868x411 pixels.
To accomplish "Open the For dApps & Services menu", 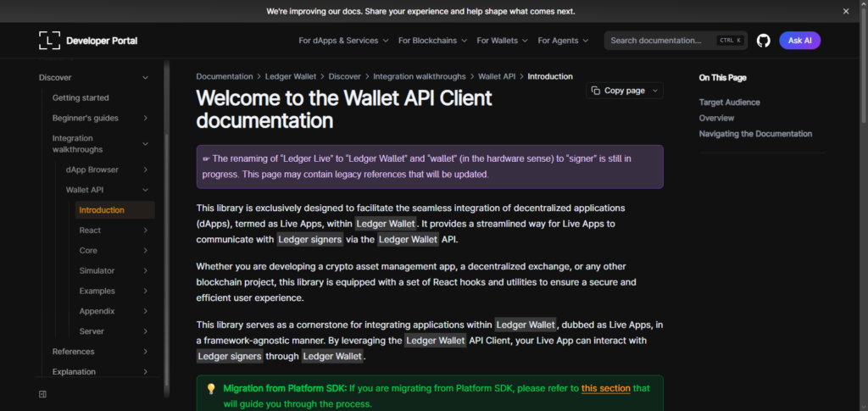I will pyautogui.click(x=343, y=41).
